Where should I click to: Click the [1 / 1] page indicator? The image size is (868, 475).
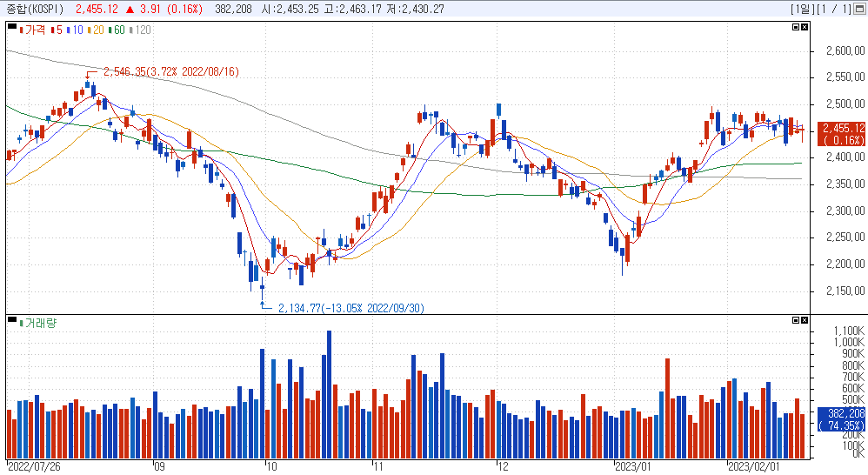tap(834, 9)
